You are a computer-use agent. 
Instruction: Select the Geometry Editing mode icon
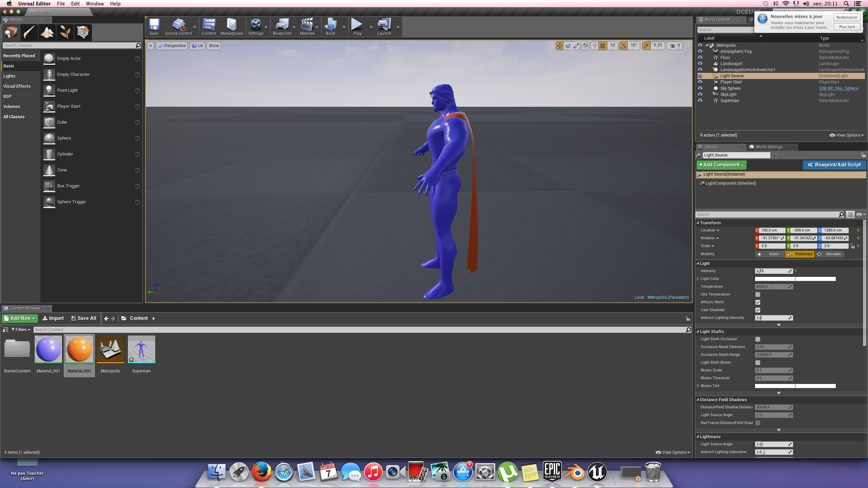[83, 33]
